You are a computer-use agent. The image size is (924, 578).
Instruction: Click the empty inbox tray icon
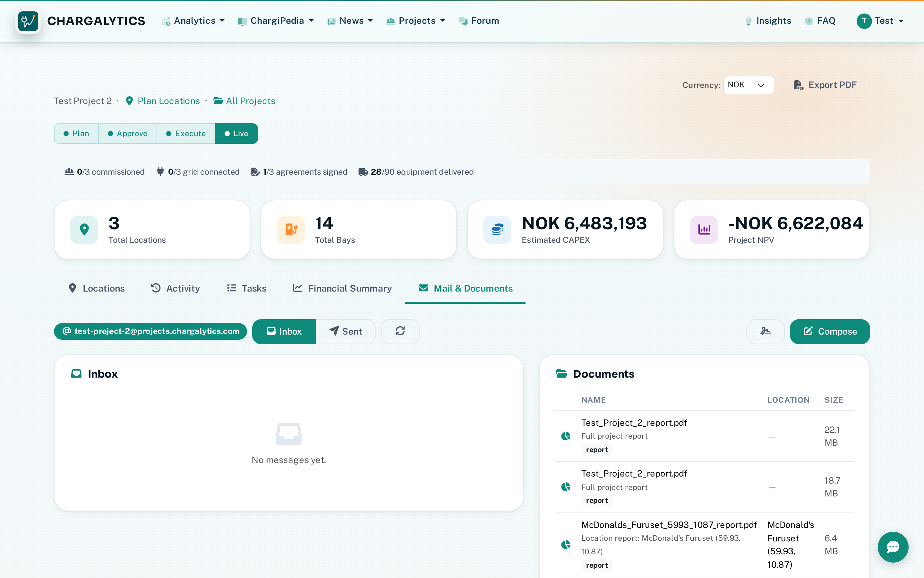(289, 434)
